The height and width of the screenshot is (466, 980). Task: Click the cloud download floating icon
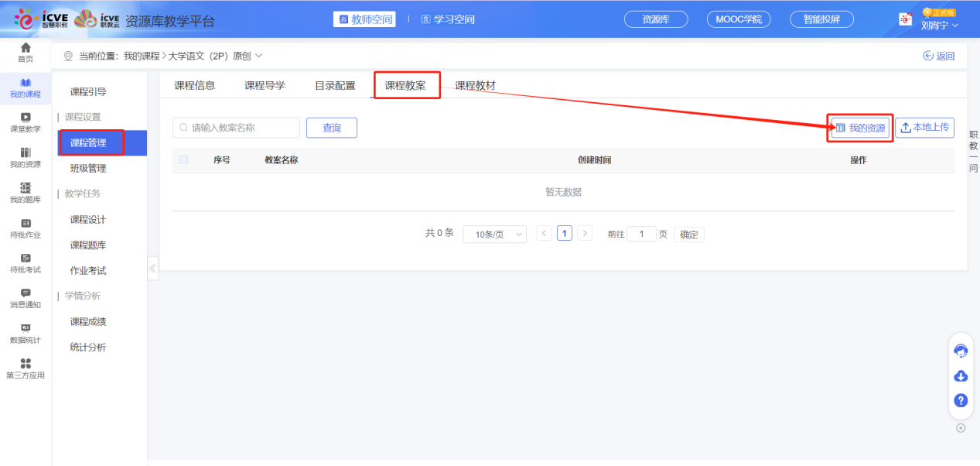click(961, 376)
